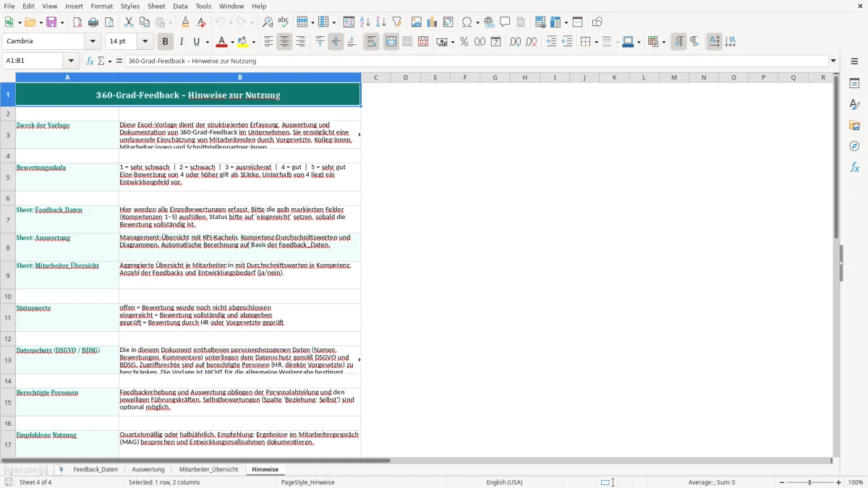The height and width of the screenshot is (488, 868).
Task: Click the Export as PDF icon
Action: (77, 22)
